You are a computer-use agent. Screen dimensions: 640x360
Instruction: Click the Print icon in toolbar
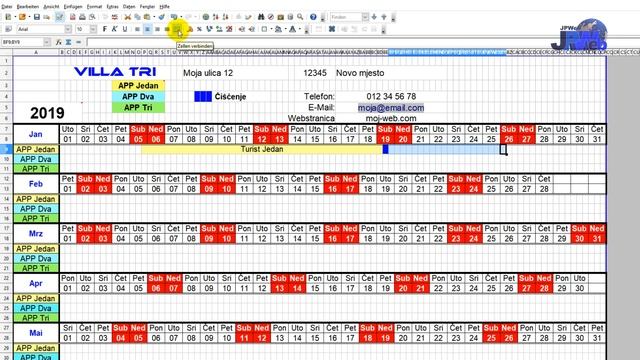click(x=82, y=17)
